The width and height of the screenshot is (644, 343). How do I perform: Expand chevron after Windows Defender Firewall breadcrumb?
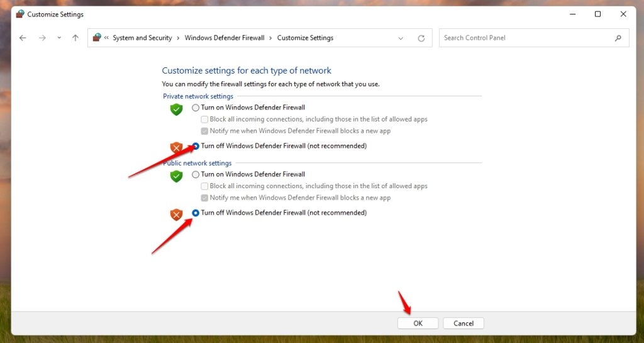(270, 38)
